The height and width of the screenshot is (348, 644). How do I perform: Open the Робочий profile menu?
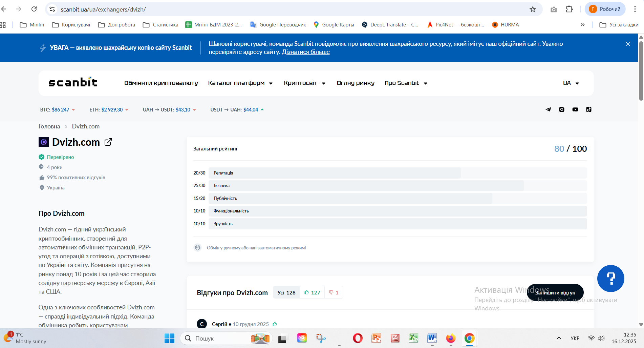605,9
